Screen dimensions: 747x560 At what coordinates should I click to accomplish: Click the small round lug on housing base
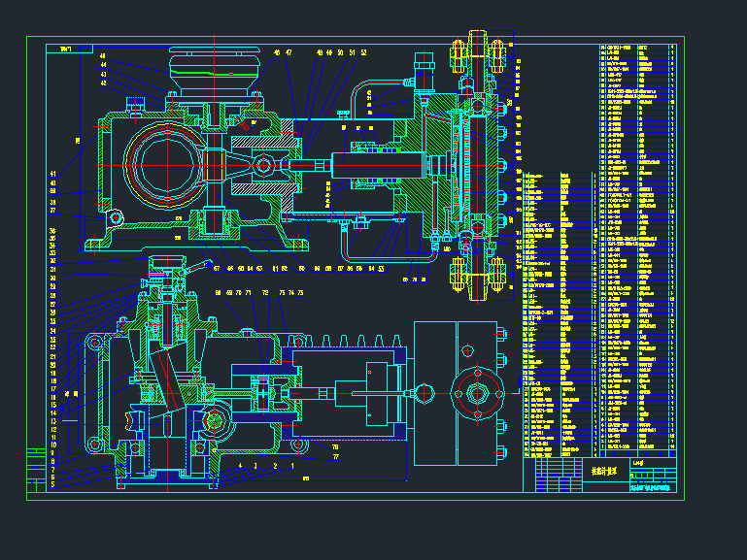[x=116, y=217]
